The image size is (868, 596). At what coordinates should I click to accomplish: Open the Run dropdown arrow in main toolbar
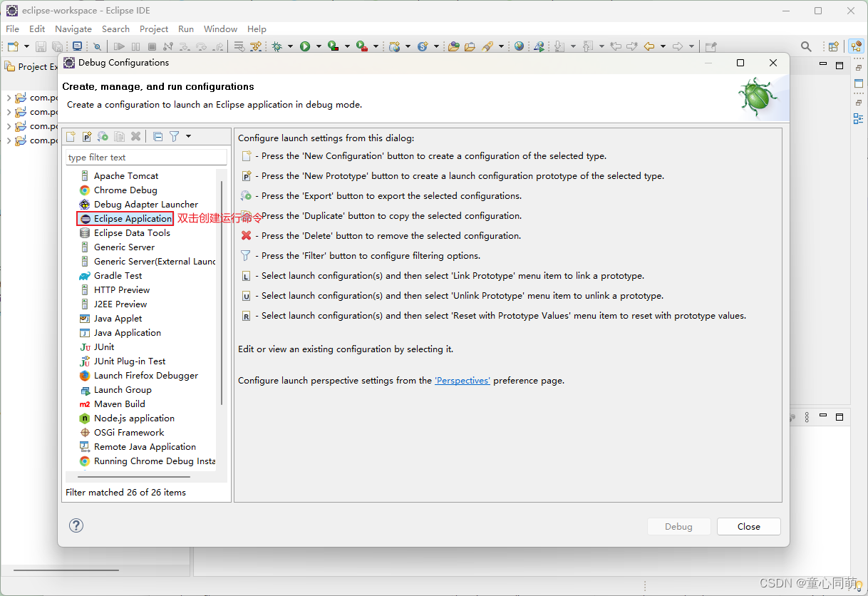[319, 46]
